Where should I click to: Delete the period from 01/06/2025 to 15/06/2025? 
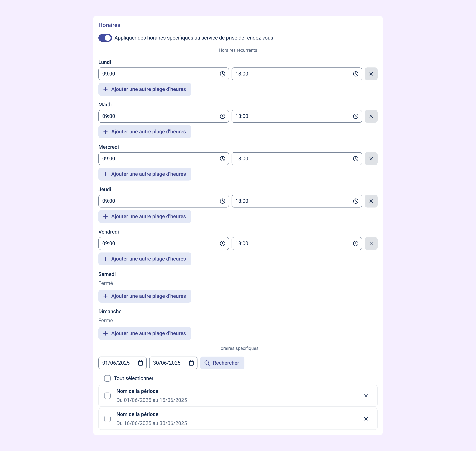point(366,396)
